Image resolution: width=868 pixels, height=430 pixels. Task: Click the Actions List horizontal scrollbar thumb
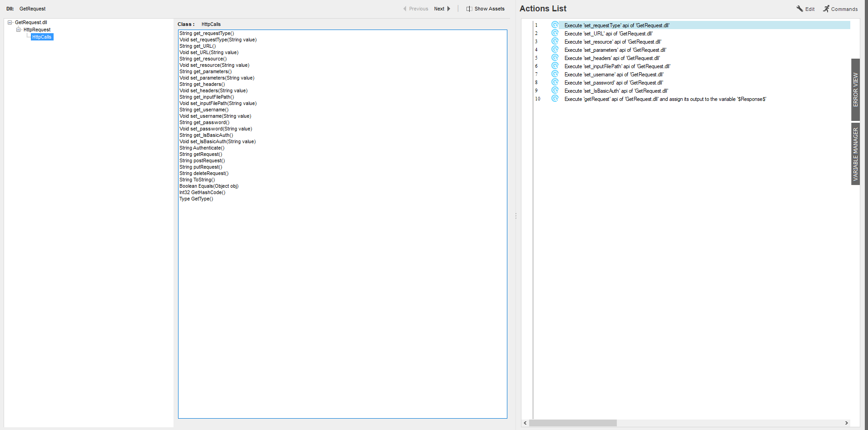click(573, 423)
